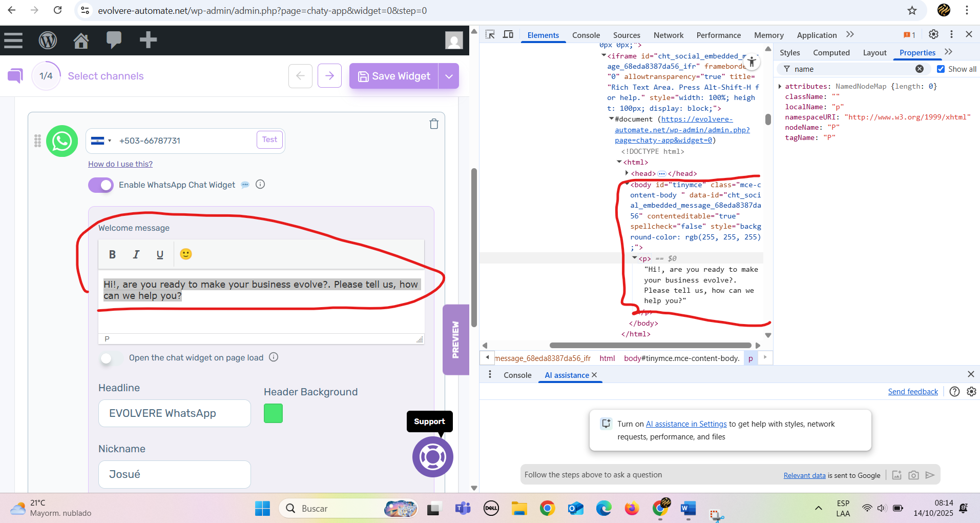Open the country flag code dropdown
This screenshot has width=980, height=523.
point(101,141)
